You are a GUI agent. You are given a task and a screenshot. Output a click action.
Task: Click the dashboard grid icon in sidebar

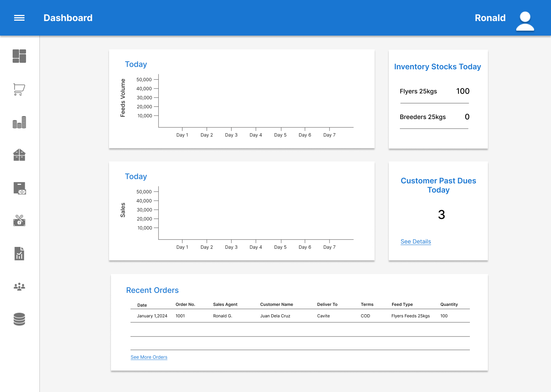[x=19, y=56]
